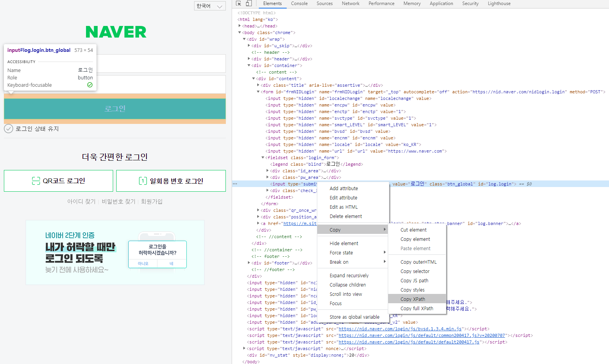This screenshot has width=609, height=364.
Task: Click the two-step verification banner
Action: [x=115, y=252]
